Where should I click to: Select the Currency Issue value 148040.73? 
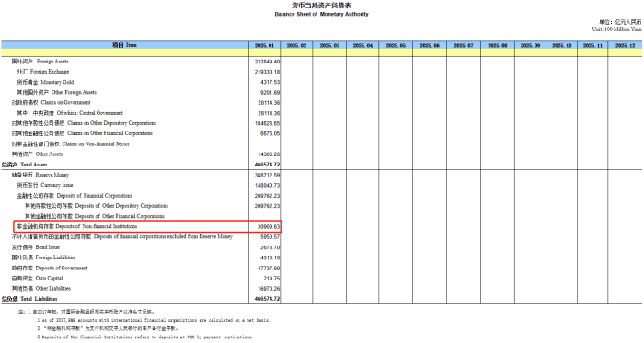[267, 185]
